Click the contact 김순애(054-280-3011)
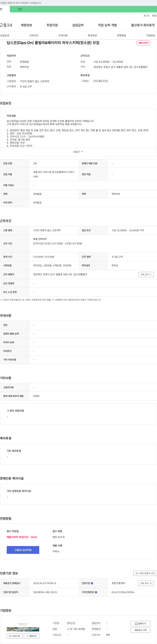 pos(45,592)
